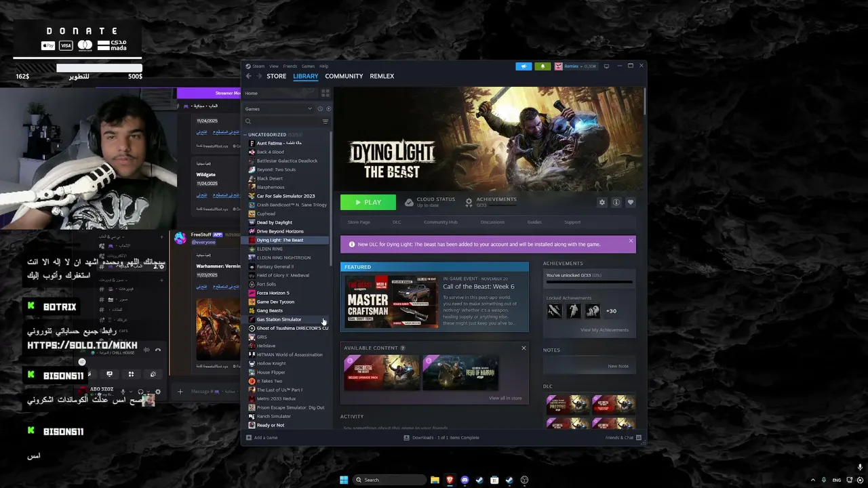Open the DLC tab link
Image resolution: width=868 pixels, height=488 pixels.
point(397,222)
